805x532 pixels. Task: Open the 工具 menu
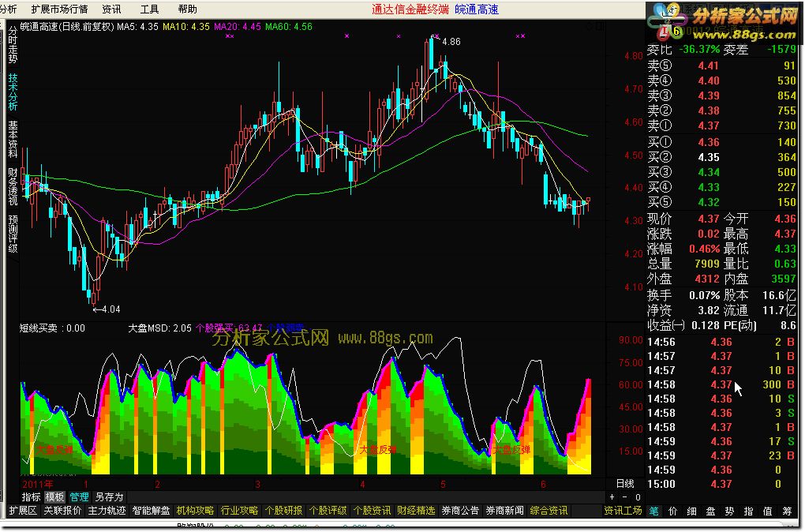click(149, 9)
